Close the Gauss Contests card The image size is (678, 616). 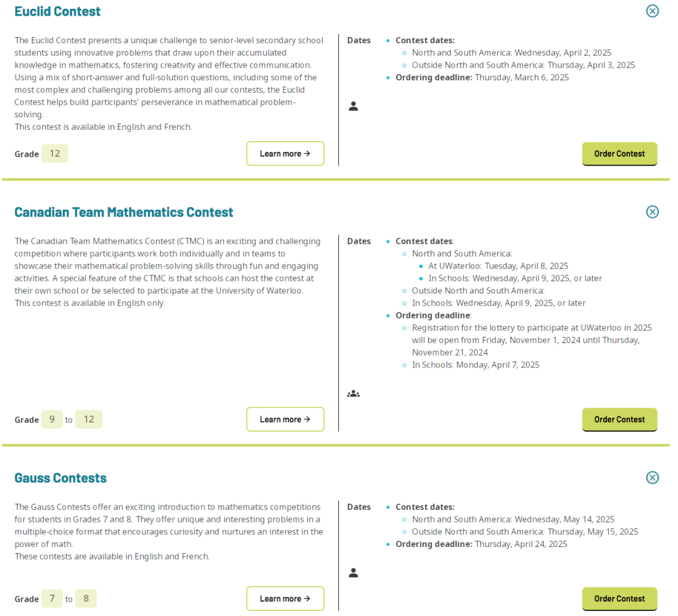coord(652,477)
